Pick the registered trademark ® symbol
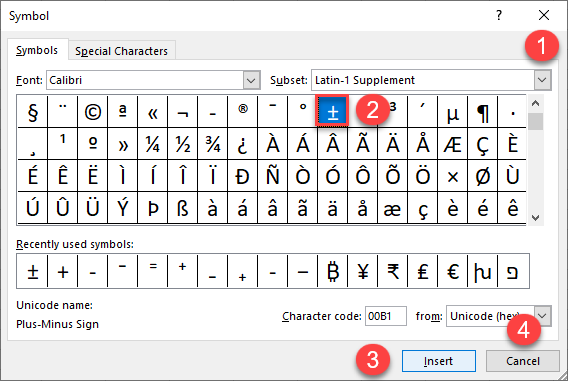Viewport: 568px width, 381px height. pyautogui.click(x=243, y=112)
